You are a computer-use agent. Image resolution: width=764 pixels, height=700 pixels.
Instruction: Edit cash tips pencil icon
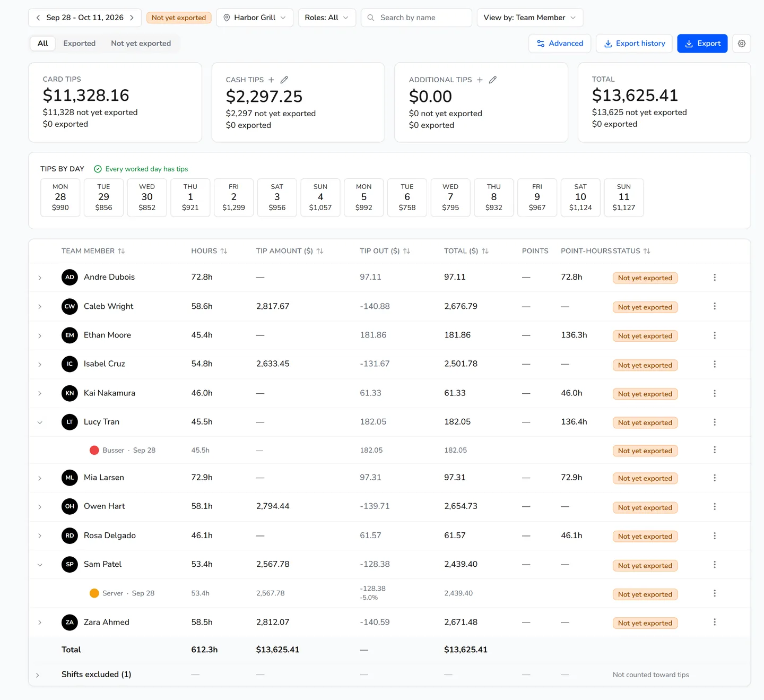284,80
